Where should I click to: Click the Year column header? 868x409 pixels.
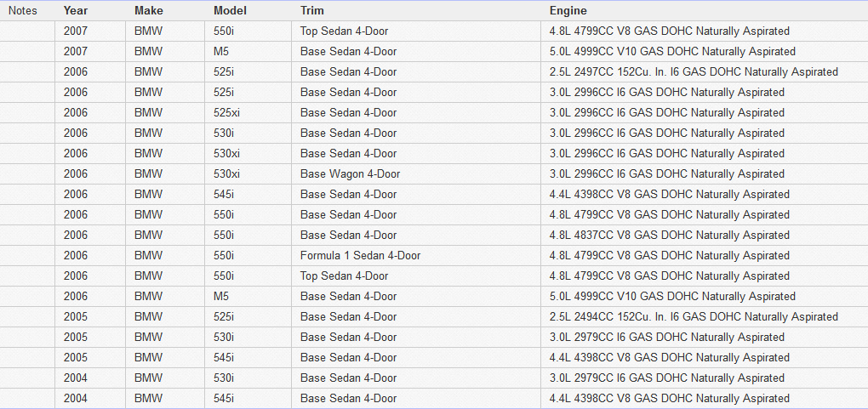[x=75, y=11]
